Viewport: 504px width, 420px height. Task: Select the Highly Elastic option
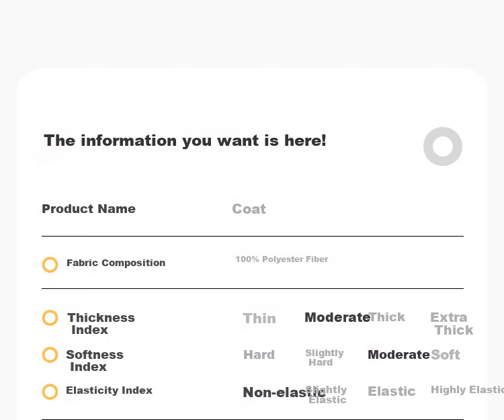coord(467,390)
